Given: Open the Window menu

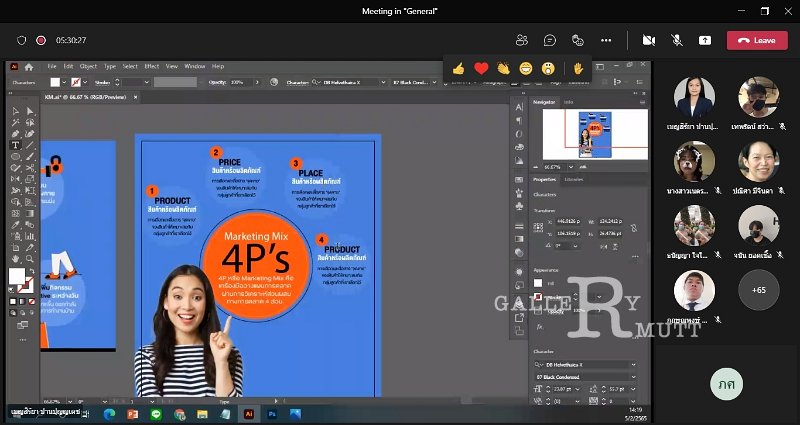Looking at the screenshot, I should (194, 66).
